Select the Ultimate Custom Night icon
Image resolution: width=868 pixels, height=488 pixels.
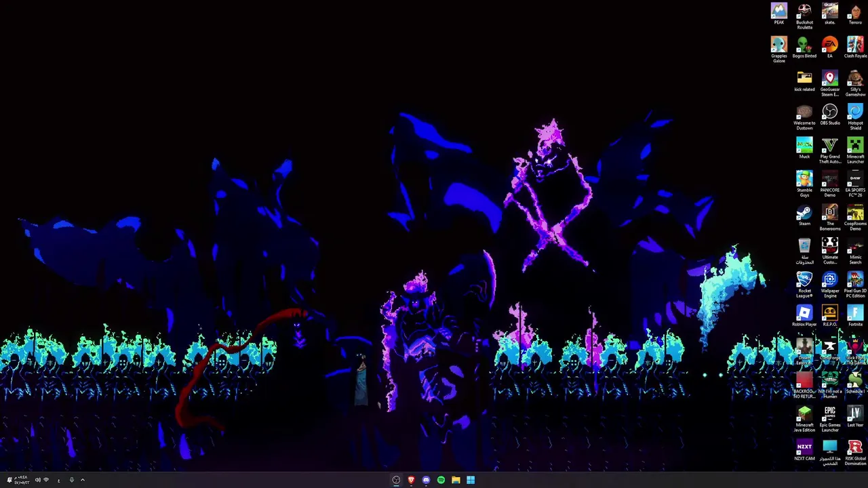tap(829, 251)
